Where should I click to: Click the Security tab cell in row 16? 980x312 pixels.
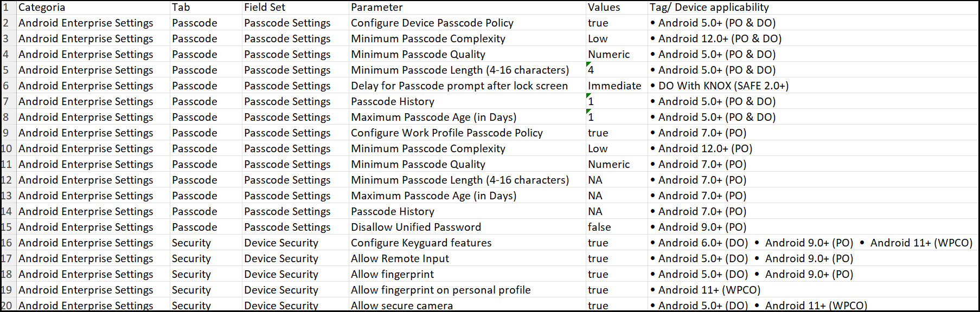click(206, 243)
